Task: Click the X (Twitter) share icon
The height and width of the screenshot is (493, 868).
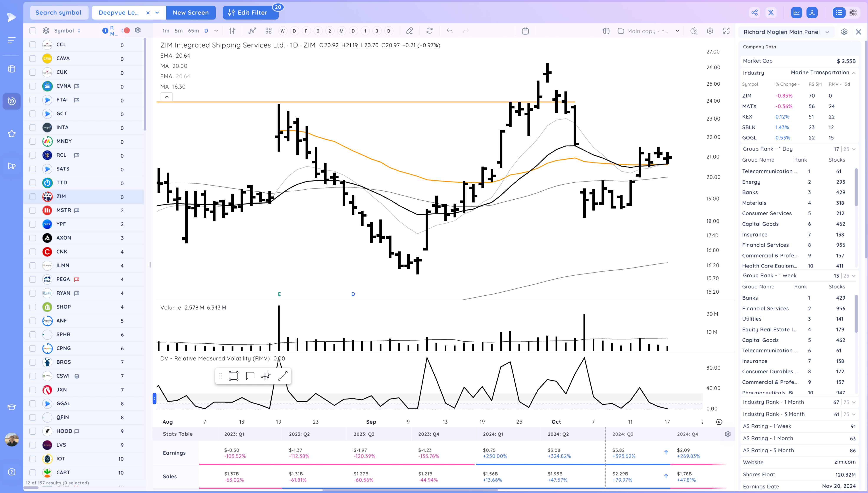Action: click(771, 13)
